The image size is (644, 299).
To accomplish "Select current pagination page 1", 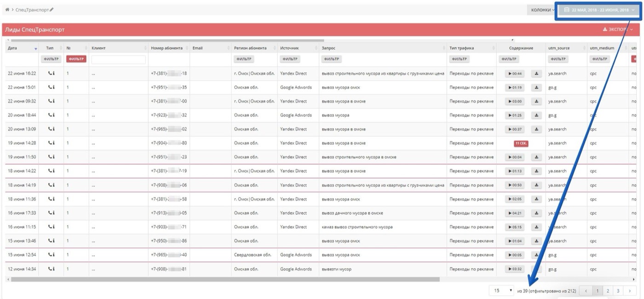I will tap(597, 291).
